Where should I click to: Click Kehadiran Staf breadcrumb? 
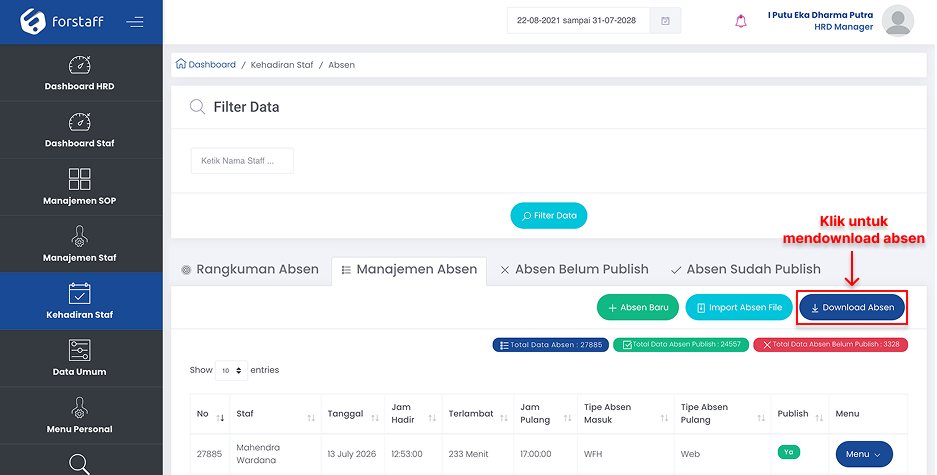coord(281,65)
